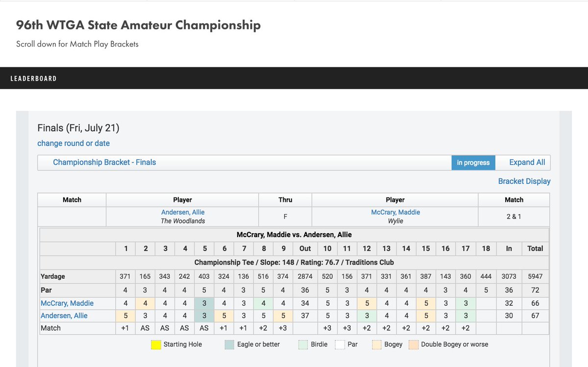Click McCrary's eagle score on hole 5
The width and height of the screenshot is (588, 367).
[205, 303]
